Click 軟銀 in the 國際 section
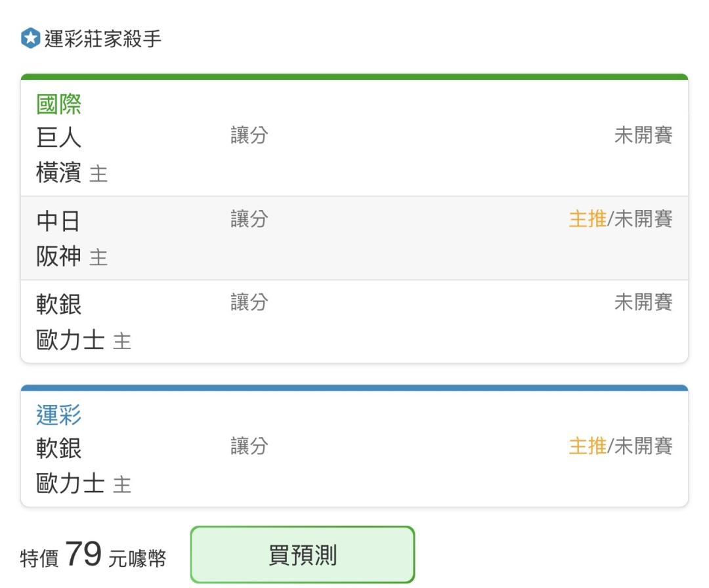This screenshot has width=709, height=588. point(59,304)
